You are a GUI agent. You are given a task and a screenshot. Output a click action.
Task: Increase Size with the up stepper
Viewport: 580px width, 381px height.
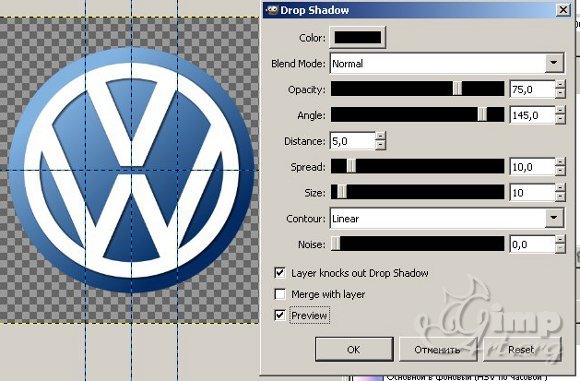(x=560, y=188)
